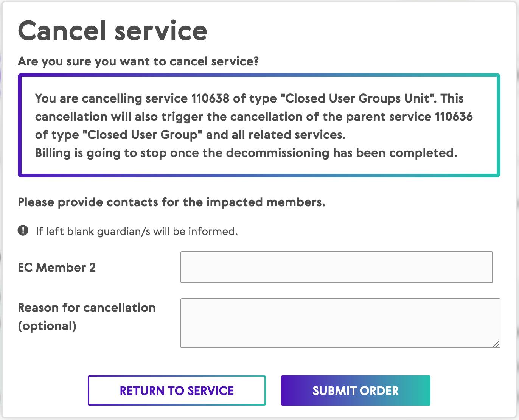This screenshot has width=519, height=420.
Task: Click the "(optional)" text under Reason label
Action: coord(47,326)
